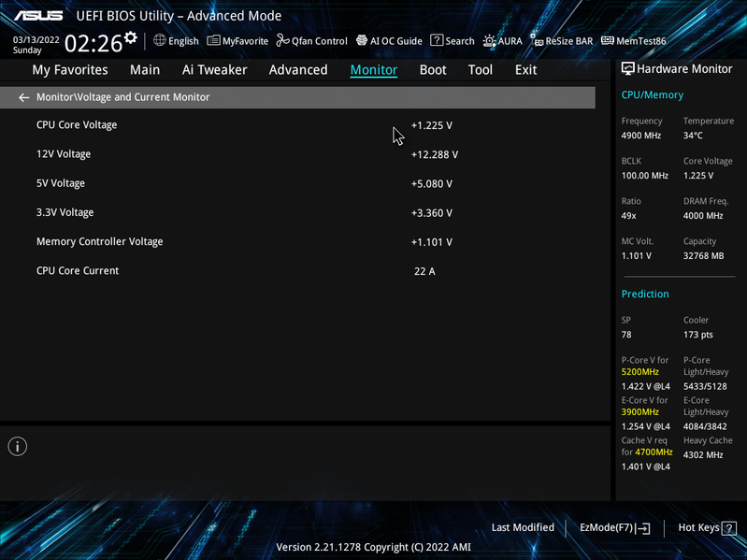Select the 5V Voltage row

[x=297, y=183]
